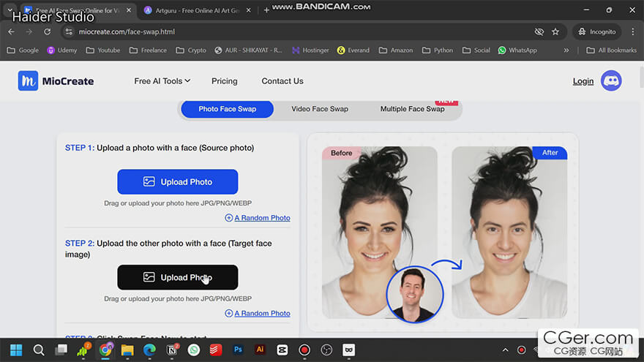644x362 pixels.
Task: Switch to Video Face Swap tab
Action: (x=320, y=109)
